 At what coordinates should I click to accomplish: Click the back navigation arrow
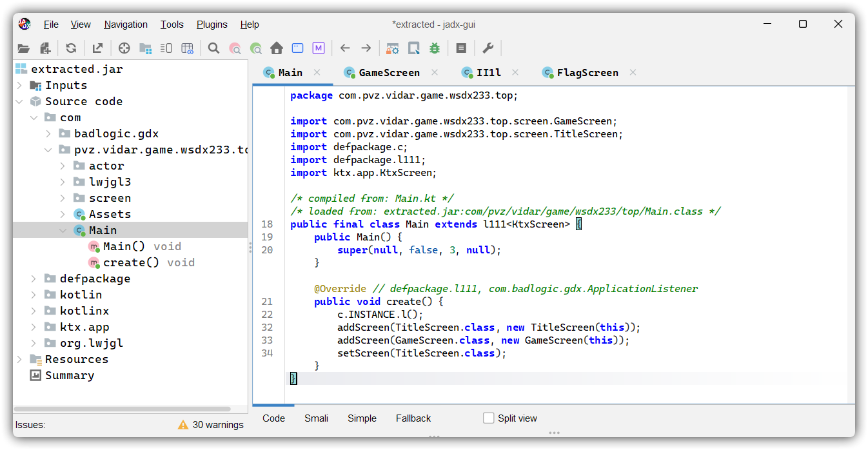coord(345,48)
